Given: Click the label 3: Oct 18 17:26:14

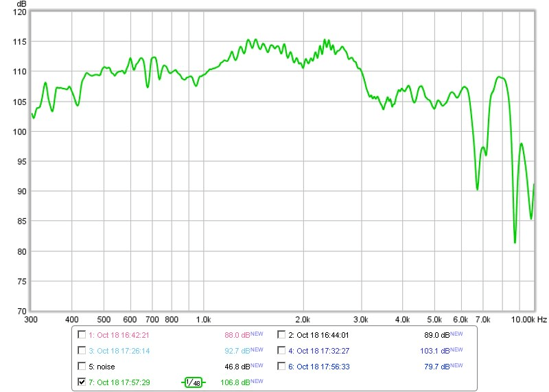Looking at the screenshot, I should (x=119, y=351).
